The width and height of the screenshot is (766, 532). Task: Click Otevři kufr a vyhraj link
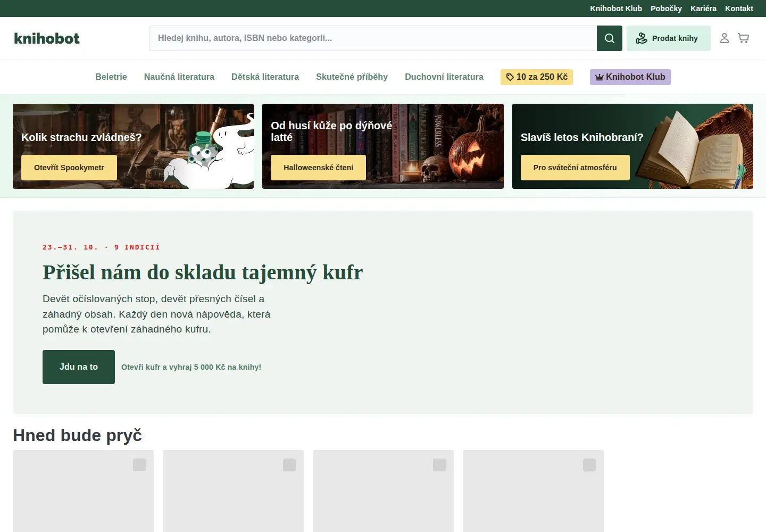[x=191, y=367]
